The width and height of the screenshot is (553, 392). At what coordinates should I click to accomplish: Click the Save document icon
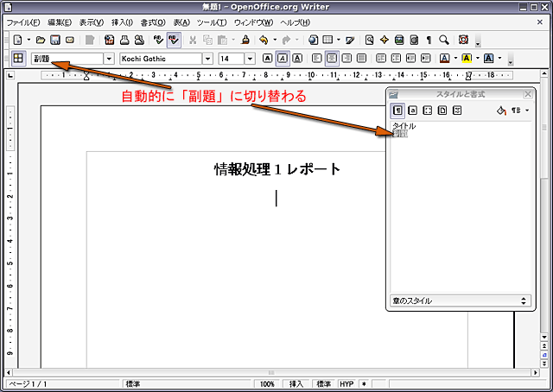(55, 40)
